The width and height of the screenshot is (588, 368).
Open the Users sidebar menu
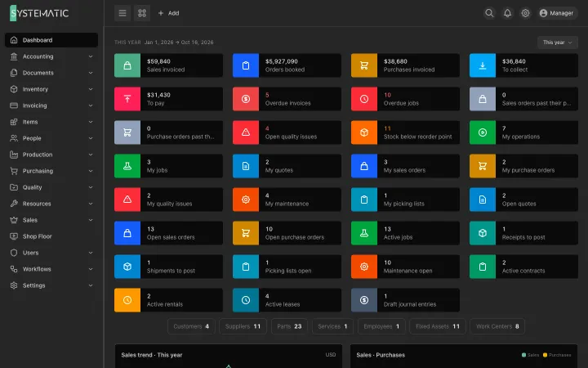(51, 253)
